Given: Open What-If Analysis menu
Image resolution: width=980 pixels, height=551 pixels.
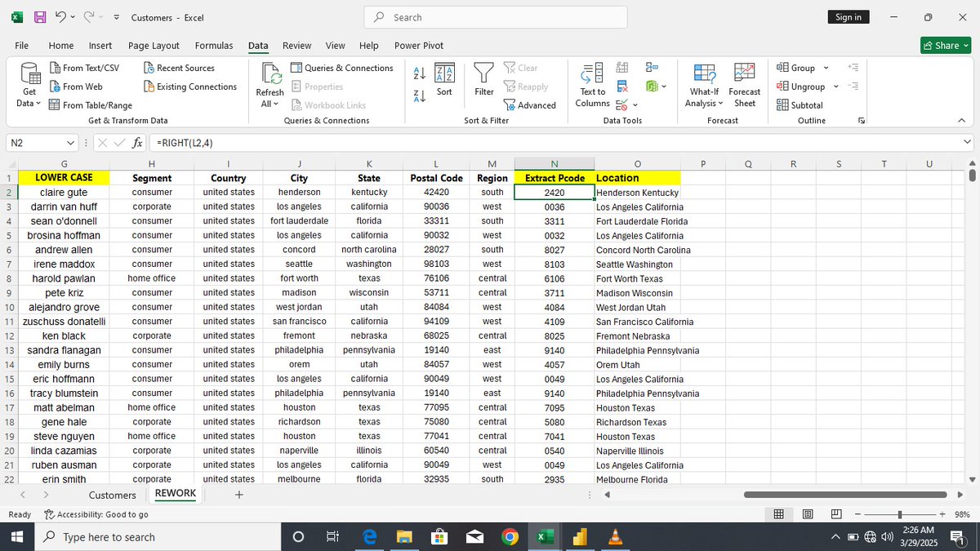Looking at the screenshot, I should tap(704, 87).
